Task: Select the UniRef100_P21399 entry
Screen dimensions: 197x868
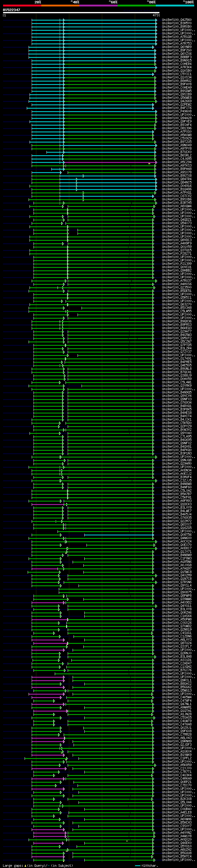Action: click(176, 264)
